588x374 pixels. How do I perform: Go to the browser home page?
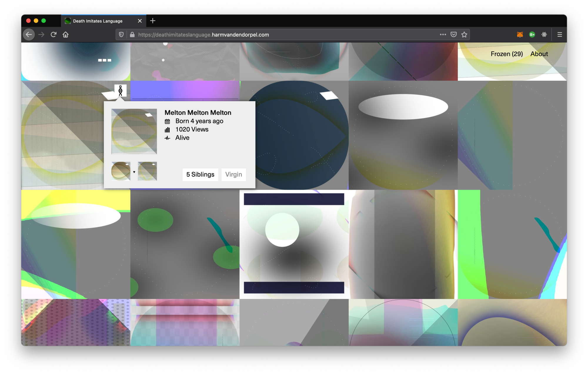(x=66, y=35)
